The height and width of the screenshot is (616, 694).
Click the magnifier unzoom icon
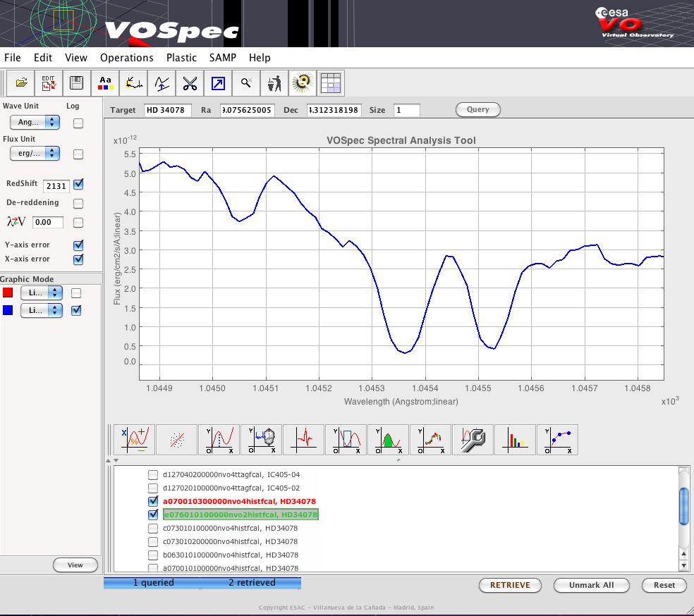(x=246, y=83)
